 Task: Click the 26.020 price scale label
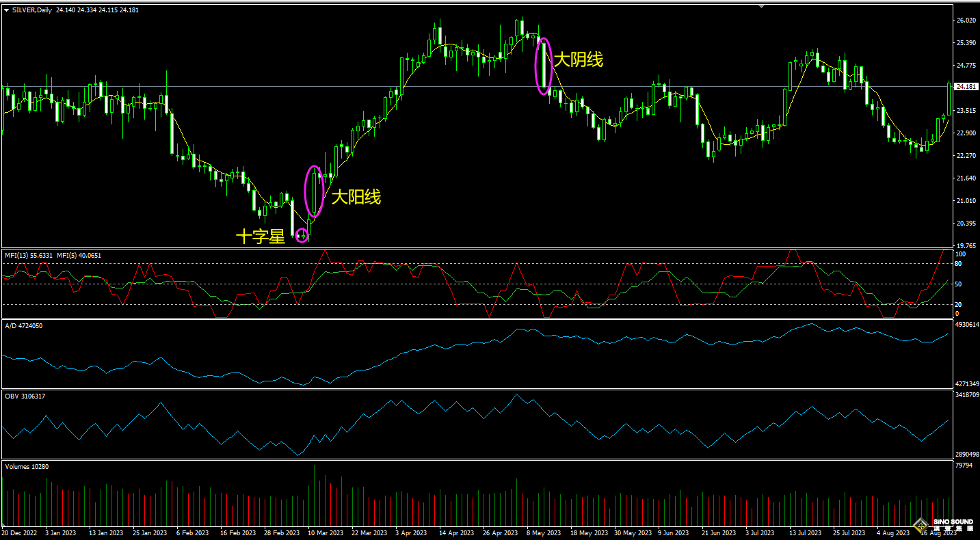coord(965,21)
